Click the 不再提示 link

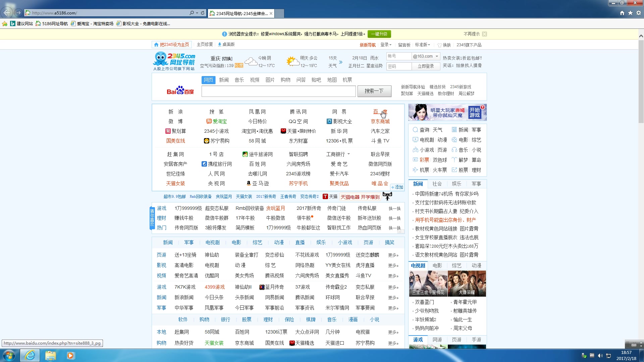coord(472,34)
